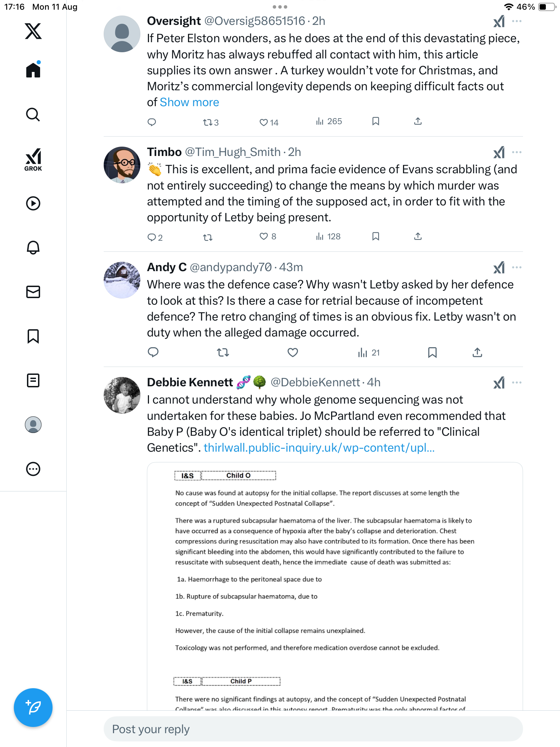The image size is (560, 747).
Task: Expand Oversight's post with Show more
Action: [x=189, y=102]
